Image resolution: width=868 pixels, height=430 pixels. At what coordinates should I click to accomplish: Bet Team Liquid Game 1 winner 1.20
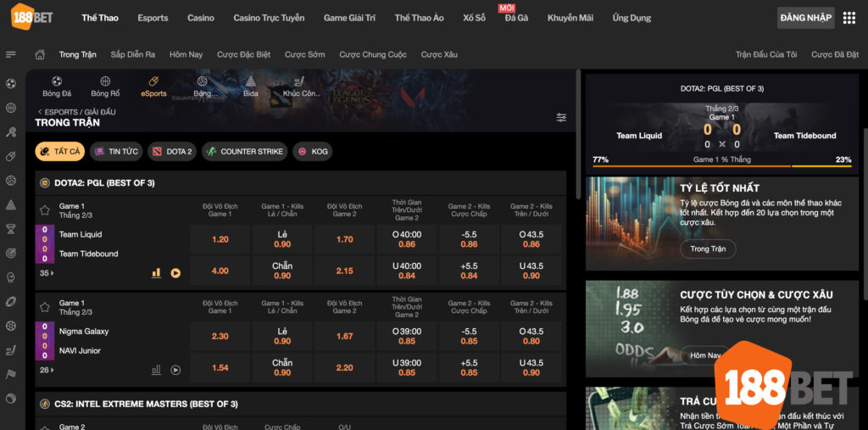click(220, 239)
